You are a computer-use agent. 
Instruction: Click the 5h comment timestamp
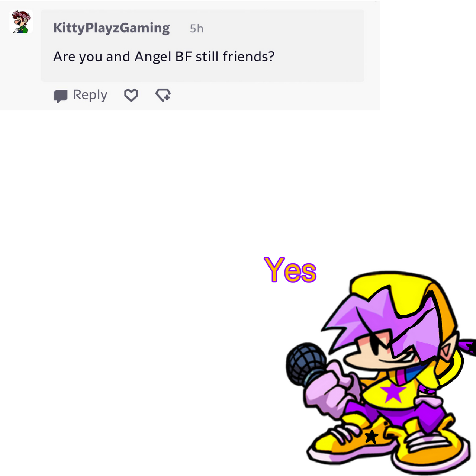click(196, 29)
